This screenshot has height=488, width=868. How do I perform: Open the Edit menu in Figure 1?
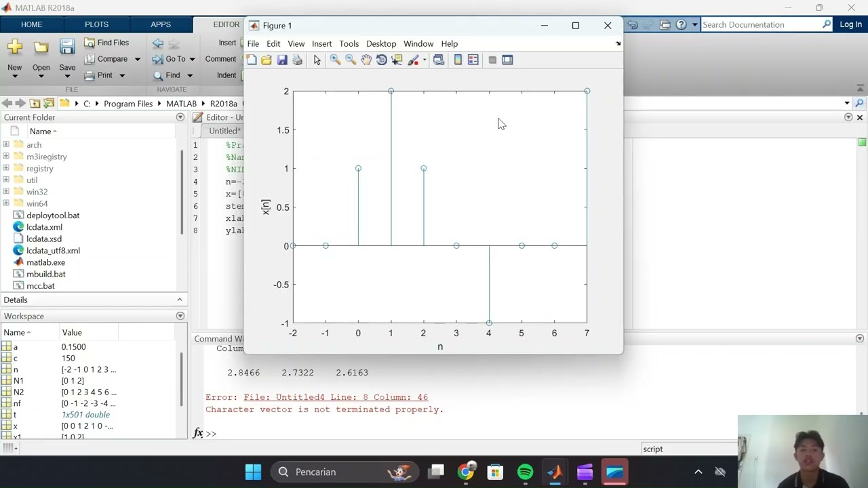coord(273,43)
